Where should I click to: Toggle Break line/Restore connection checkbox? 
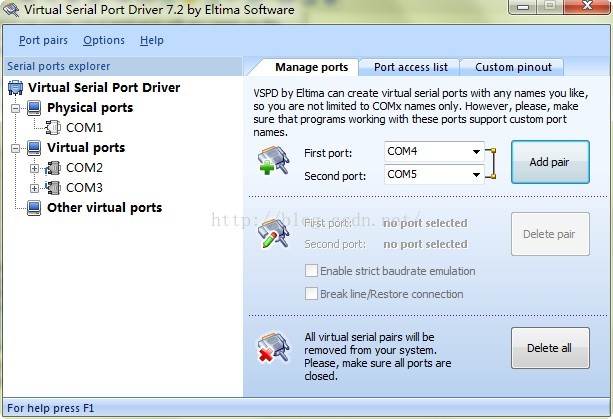(x=311, y=294)
